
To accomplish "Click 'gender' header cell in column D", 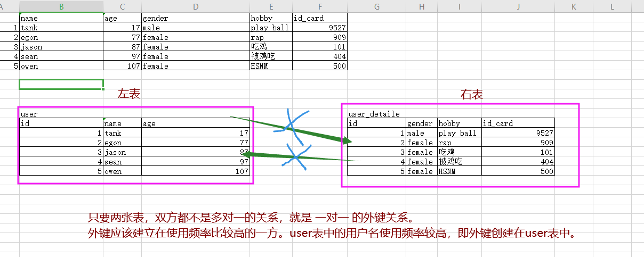I will click(196, 18).
